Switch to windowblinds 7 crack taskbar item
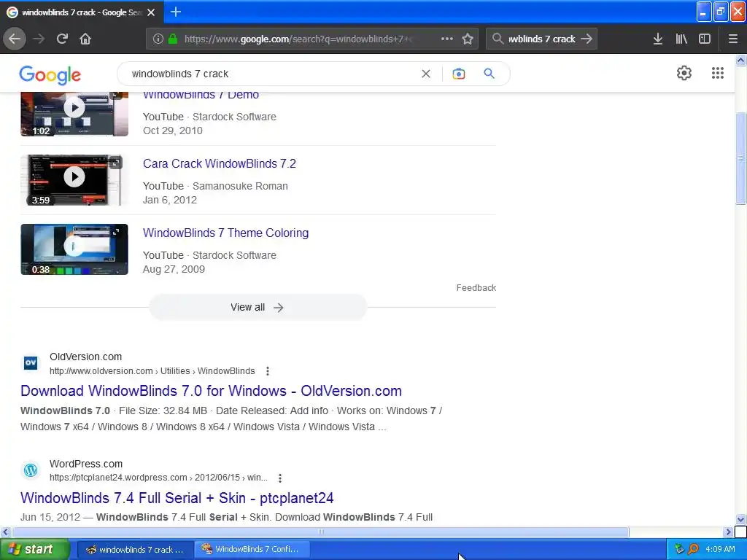747x560 pixels. click(135, 550)
